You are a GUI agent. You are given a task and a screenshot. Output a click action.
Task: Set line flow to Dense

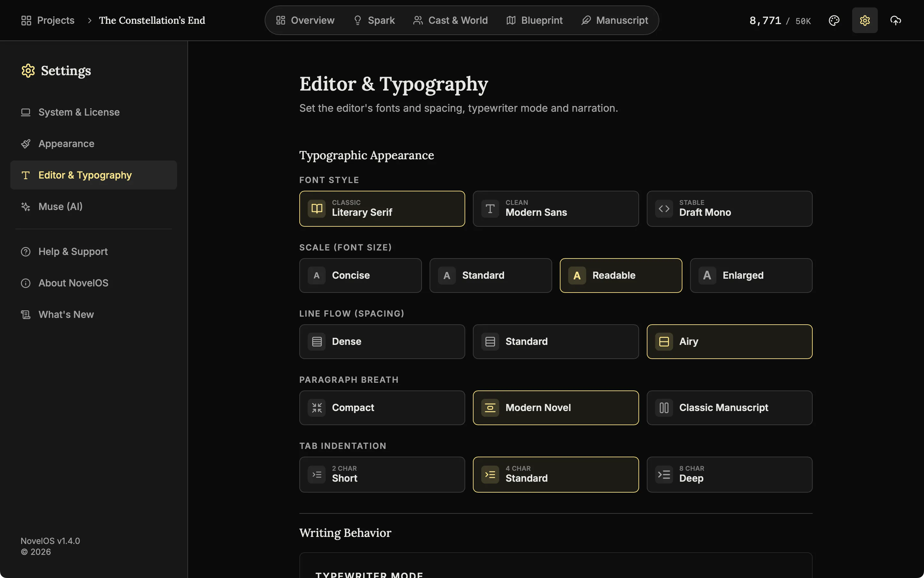382,342
